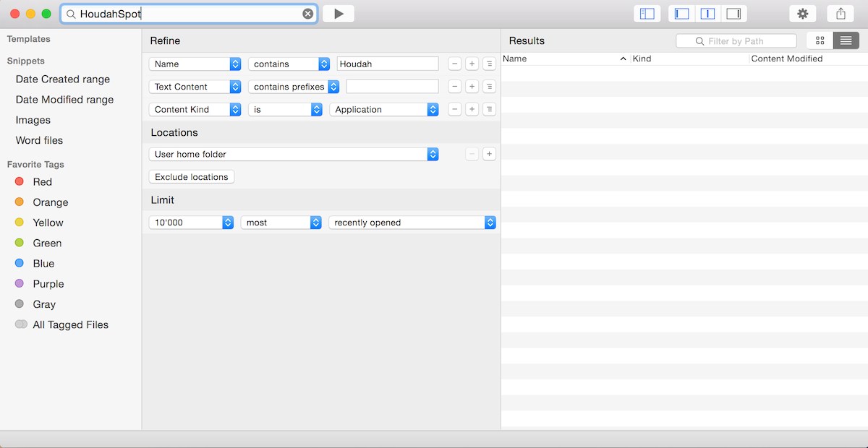This screenshot has width=868, height=448.
Task: Open the Application kind dropdown
Action: 384,110
